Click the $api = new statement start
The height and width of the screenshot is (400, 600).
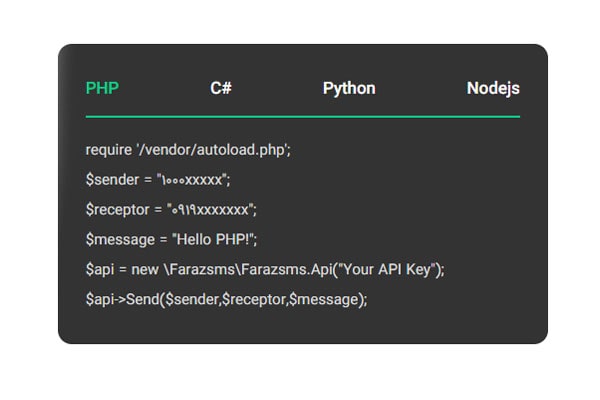[x=122, y=269]
